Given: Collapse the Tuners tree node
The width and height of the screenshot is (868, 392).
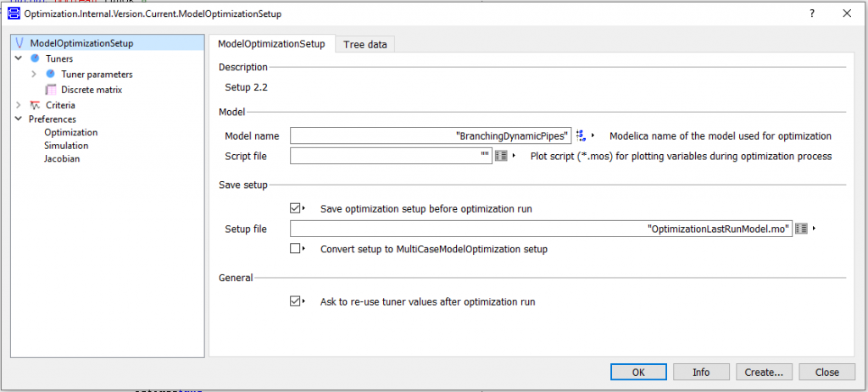Looking at the screenshot, I should [x=19, y=58].
